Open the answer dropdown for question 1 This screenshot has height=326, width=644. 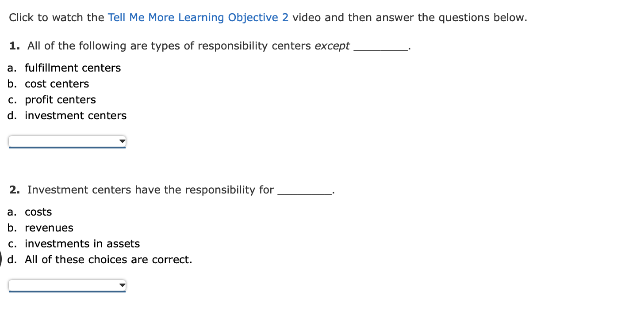click(66, 141)
